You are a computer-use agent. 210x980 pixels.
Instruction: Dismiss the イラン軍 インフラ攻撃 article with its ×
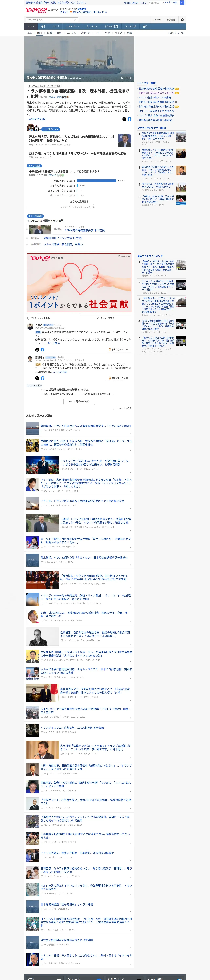click(x=131, y=508)
